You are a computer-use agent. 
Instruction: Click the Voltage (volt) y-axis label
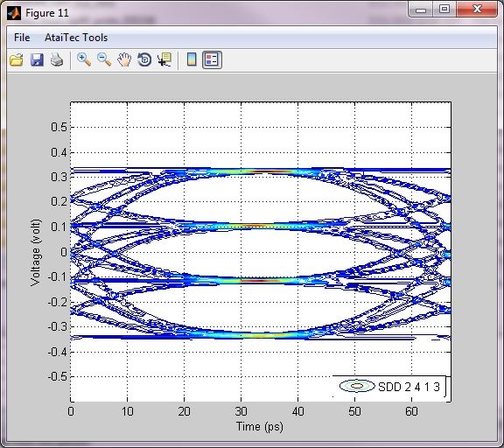pyautogui.click(x=35, y=252)
